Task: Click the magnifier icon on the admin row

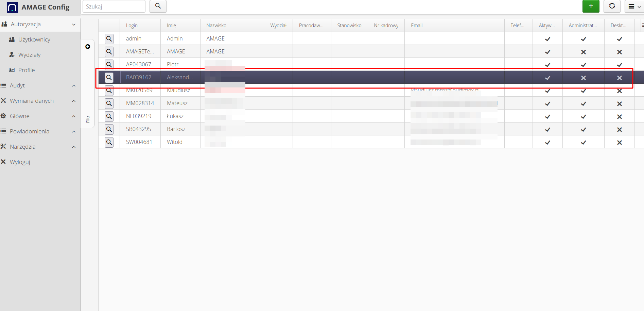Action: point(109,38)
